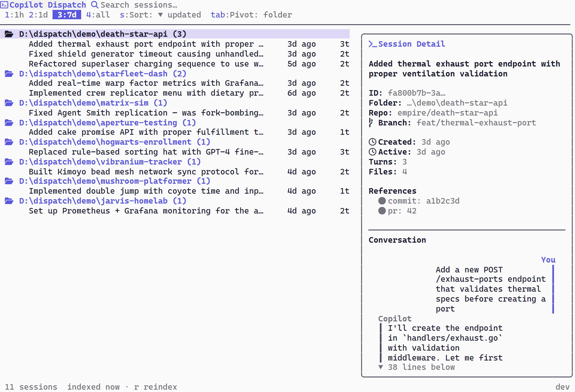
Task: Click the commit a1b2c3d reference bullet
Action: coord(382,201)
